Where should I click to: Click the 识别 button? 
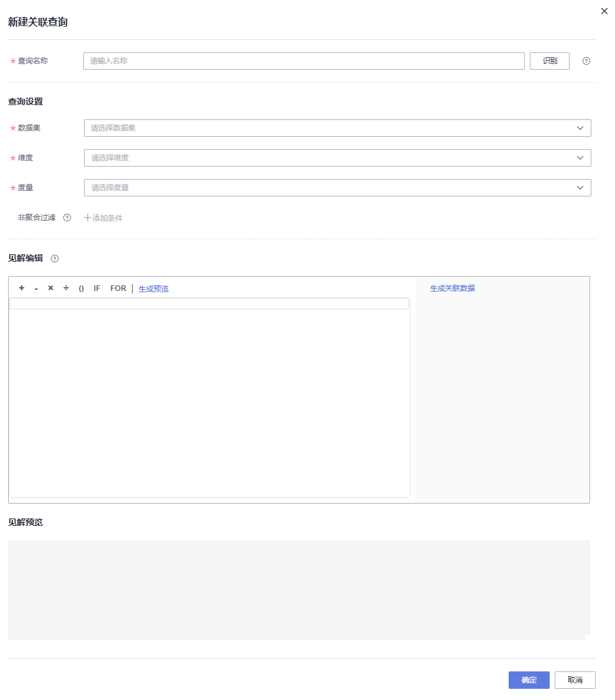549,61
